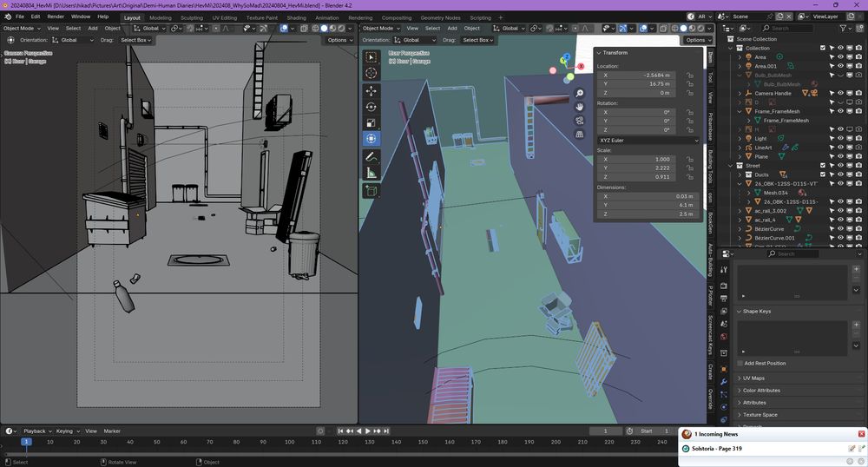
Task: Select the Scale tool in right viewport
Action: (x=371, y=123)
